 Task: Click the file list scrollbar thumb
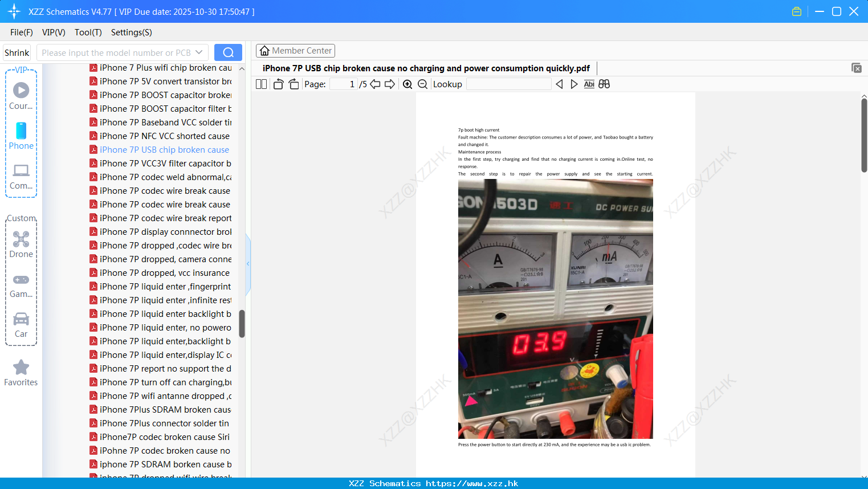click(242, 324)
